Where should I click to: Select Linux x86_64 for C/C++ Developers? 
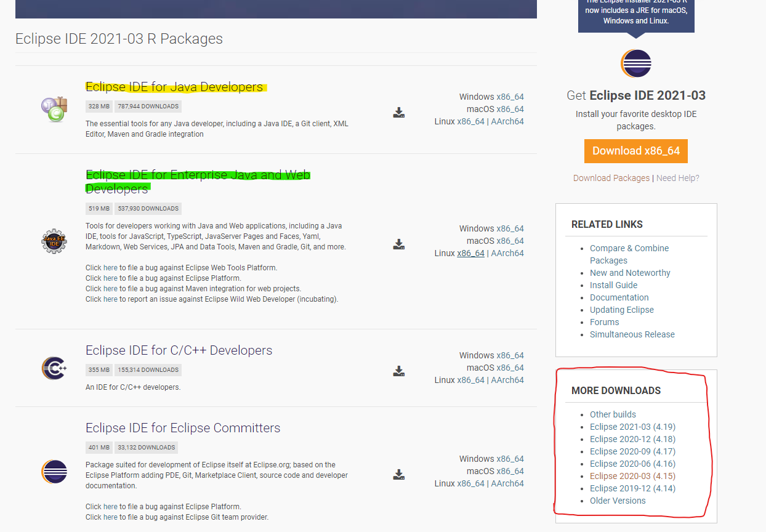point(470,380)
